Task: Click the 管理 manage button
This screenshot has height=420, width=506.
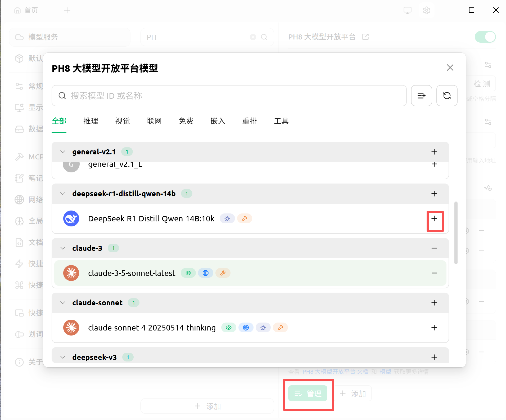Action: [308, 394]
